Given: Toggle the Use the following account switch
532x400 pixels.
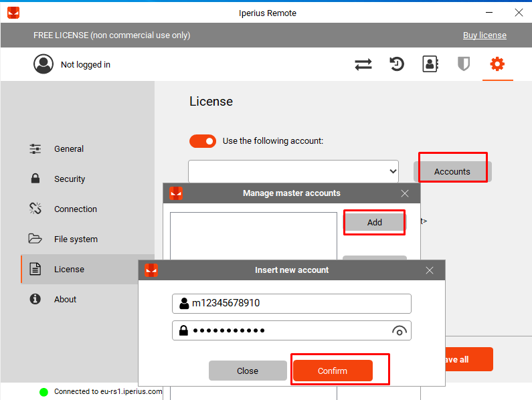Looking at the screenshot, I should tap(203, 141).
